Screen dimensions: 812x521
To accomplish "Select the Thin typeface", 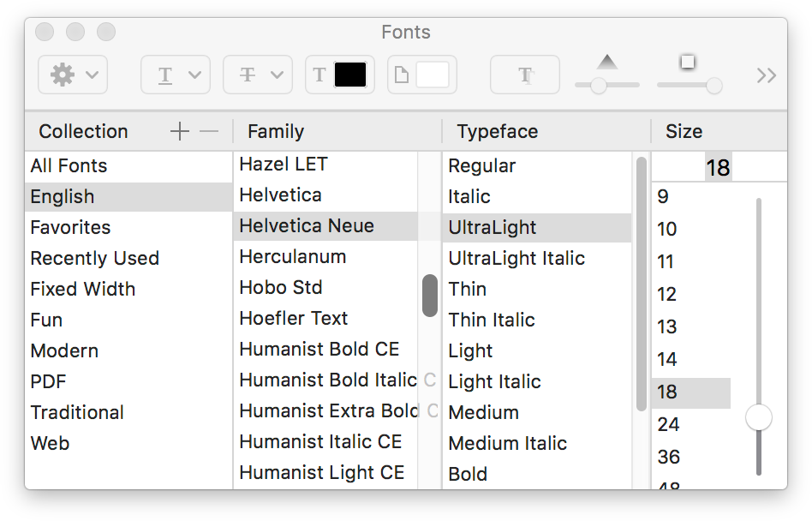I will point(537,289).
